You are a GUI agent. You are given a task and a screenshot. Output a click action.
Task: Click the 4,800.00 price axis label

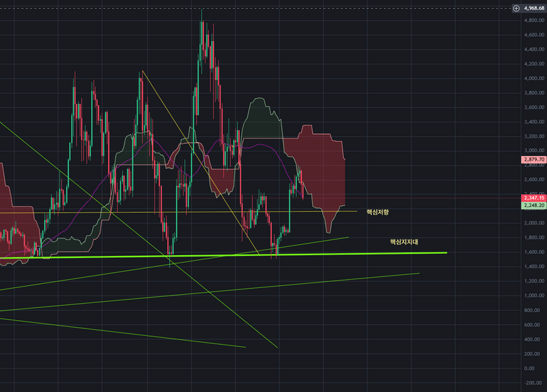tap(534, 21)
